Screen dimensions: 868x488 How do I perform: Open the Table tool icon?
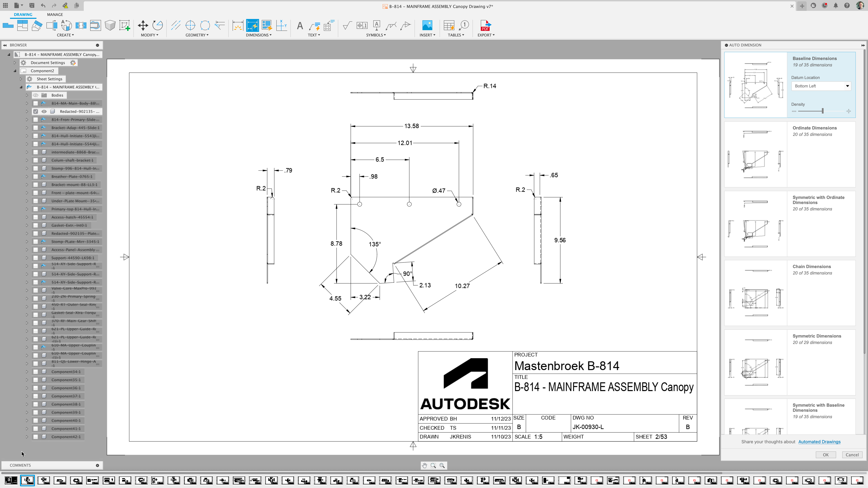click(x=449, y=26)
